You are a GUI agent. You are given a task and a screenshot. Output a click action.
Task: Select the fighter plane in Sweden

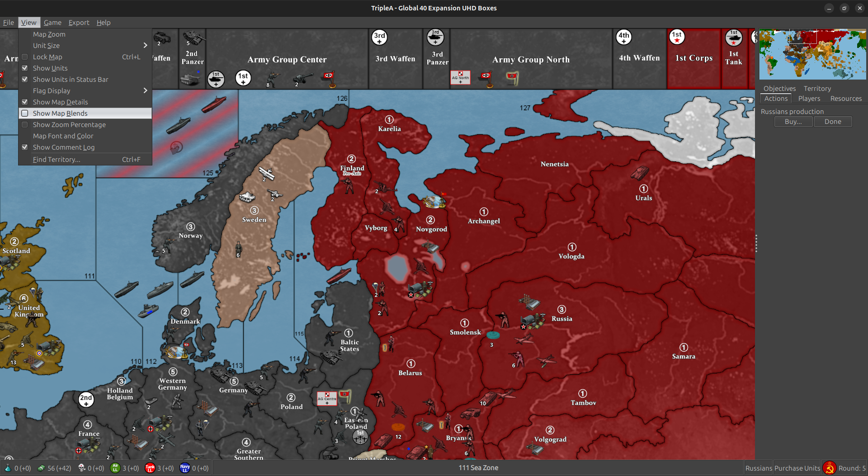[267, 173]
